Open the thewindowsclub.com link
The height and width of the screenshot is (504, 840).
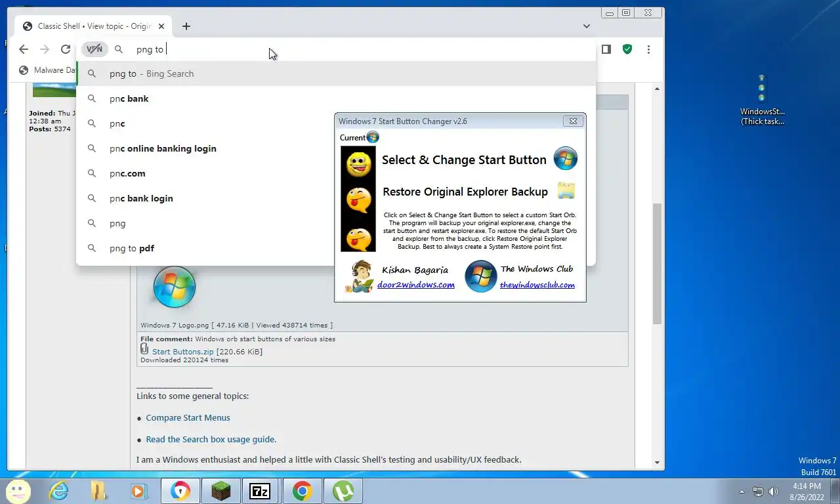[537, 285]
